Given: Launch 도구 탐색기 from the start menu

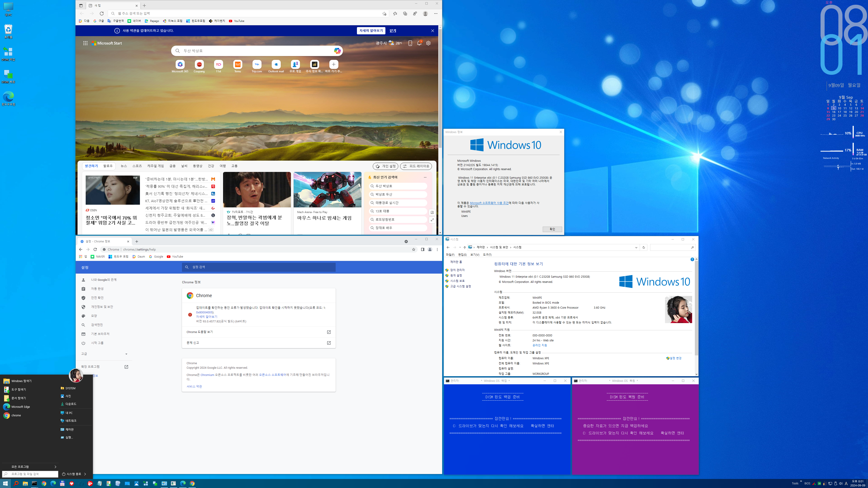Looking at the screenshot, I should [19, 390].
